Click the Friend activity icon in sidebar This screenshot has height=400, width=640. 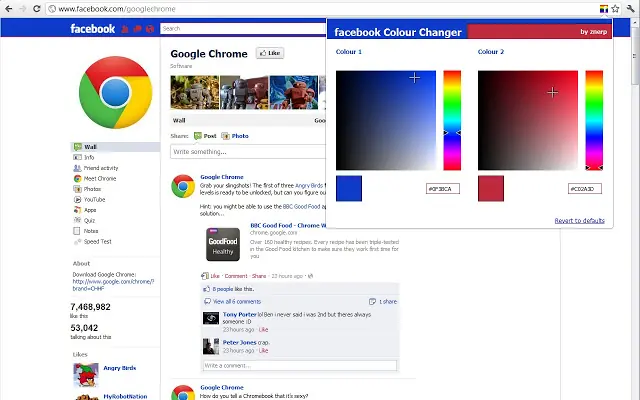point(77,168)
